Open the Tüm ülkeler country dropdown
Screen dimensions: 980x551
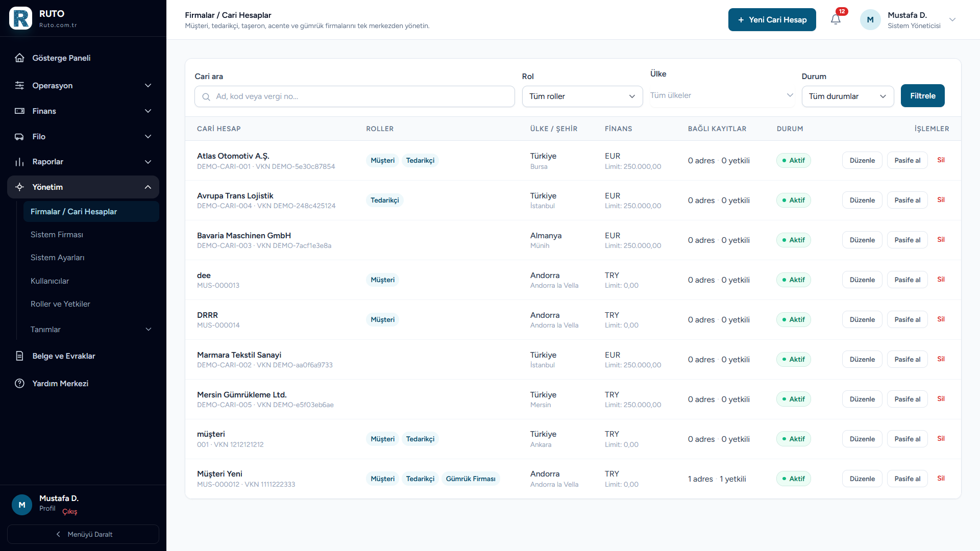pyautogui.click(x=721, y=95)
